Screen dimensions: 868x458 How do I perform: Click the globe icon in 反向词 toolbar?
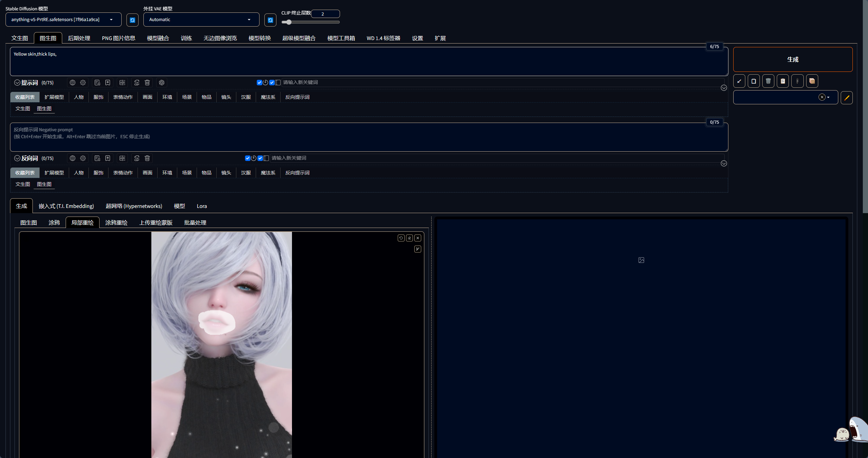click(x=73, y=158)
